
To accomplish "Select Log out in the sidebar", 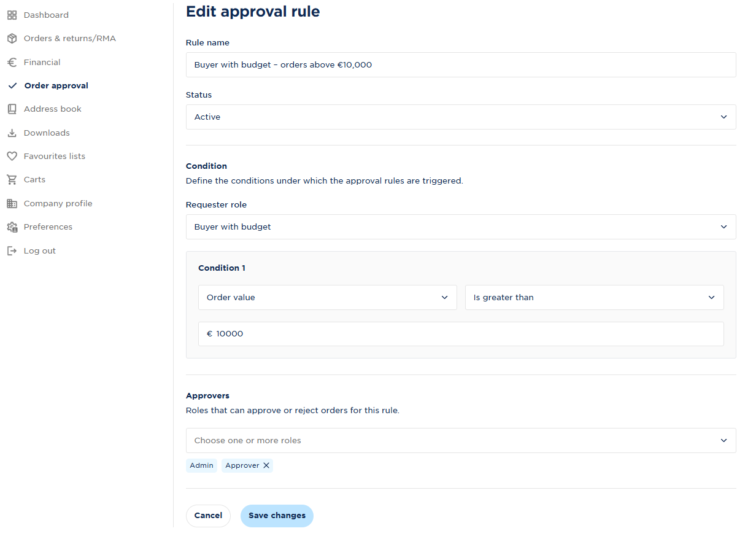I will 40,251.
